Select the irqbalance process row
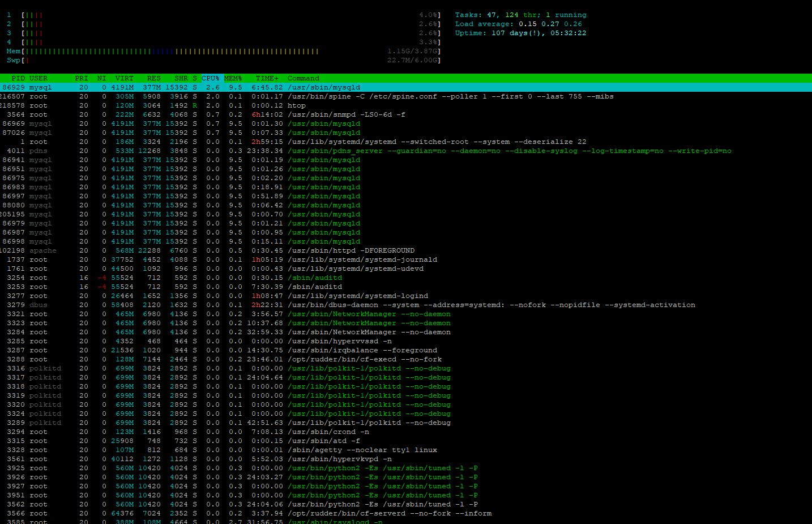 tap(406, 350)
